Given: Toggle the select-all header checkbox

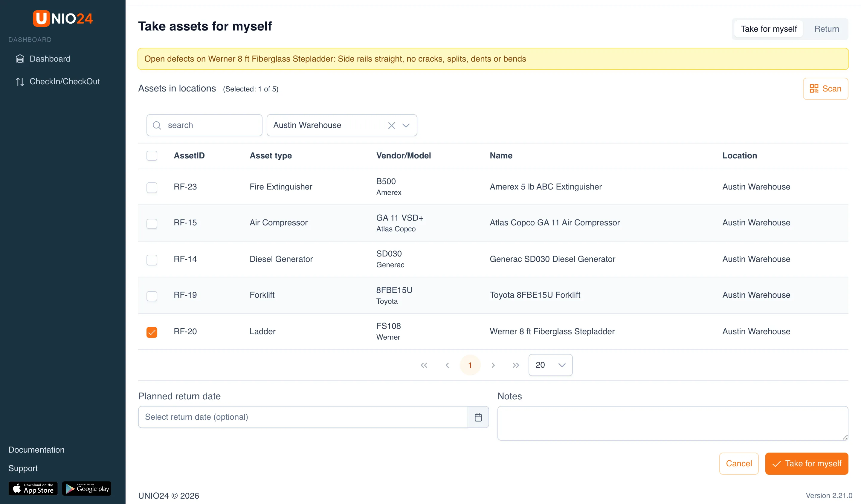Looking at the screenshot, I should click(x=152, y=156).
